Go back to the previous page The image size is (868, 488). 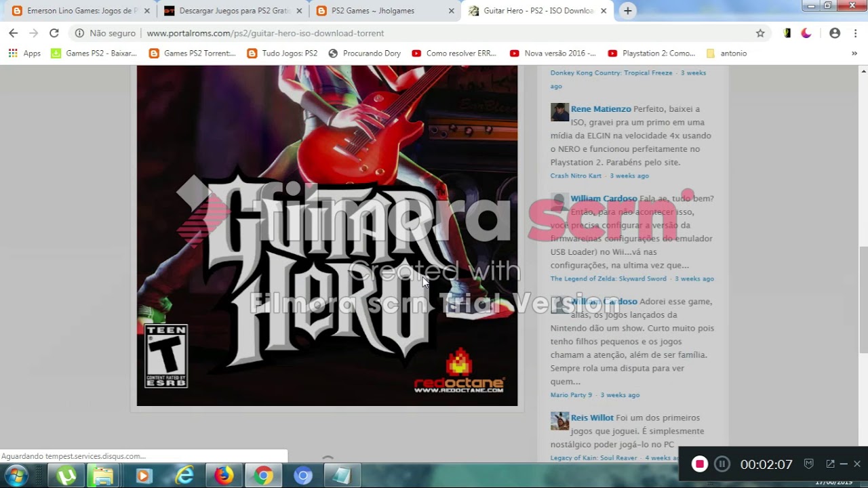(13, 33)
